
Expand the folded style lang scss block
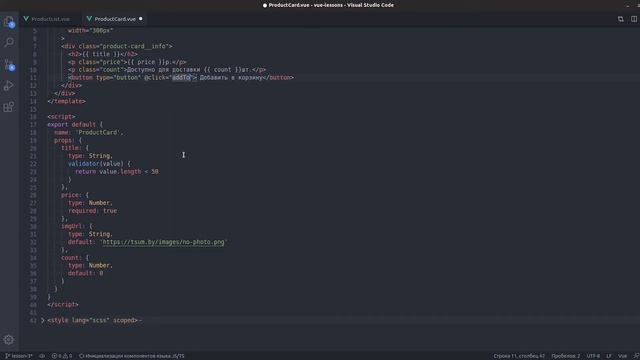coord(42,320)
